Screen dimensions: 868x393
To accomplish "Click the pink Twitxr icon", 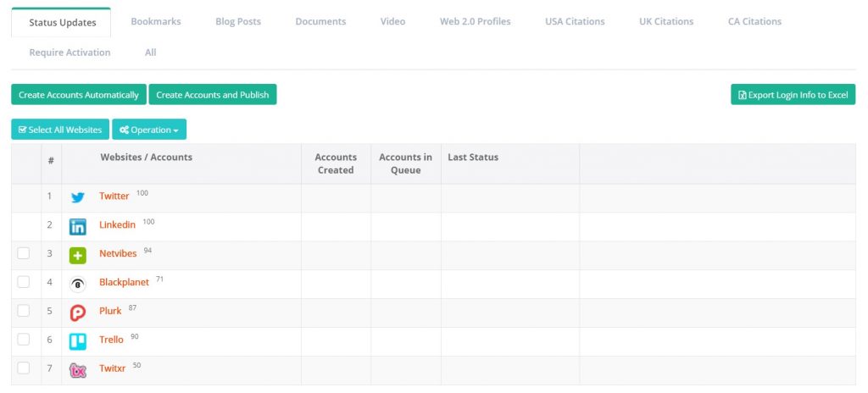I will coord(77,369).
